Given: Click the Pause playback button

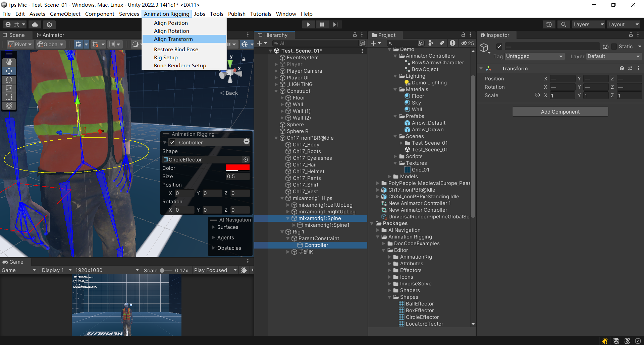Looking at the screenshot, I should (322, 24).
